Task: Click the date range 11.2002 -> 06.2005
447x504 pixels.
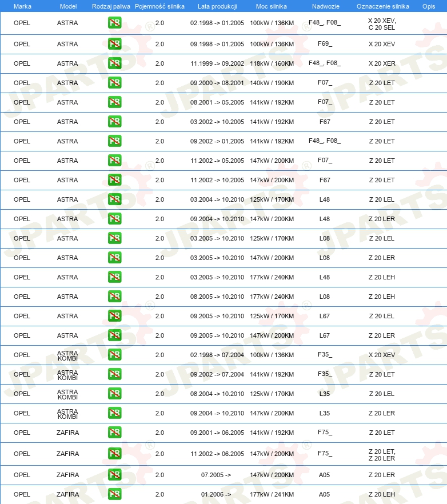Action: (217, 454)
